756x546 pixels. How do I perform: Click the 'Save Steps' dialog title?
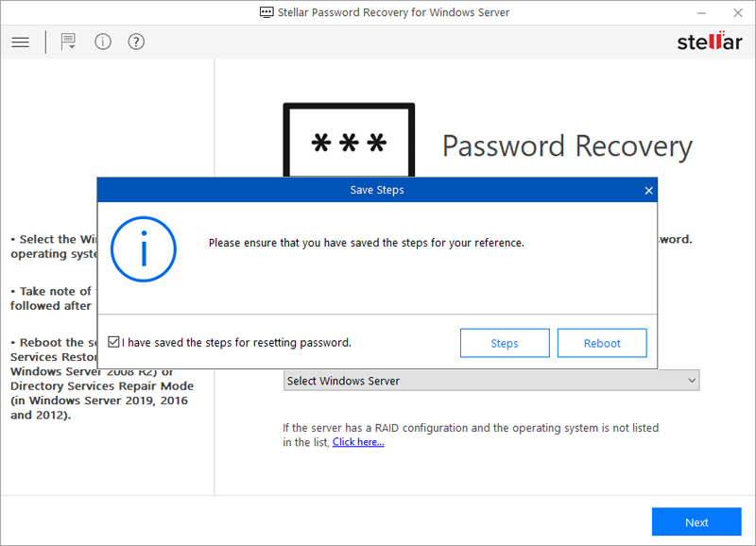coord(377,190)
